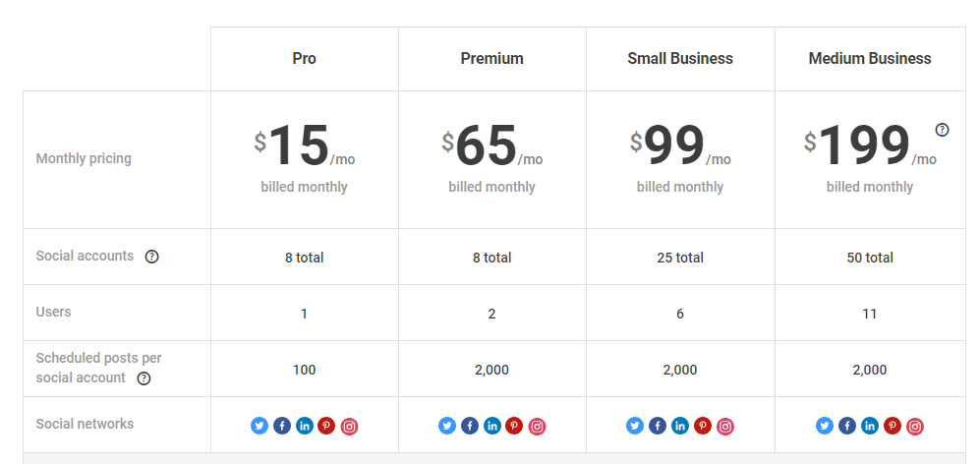Click the Twitter icon in Pro column

point(259,426)
